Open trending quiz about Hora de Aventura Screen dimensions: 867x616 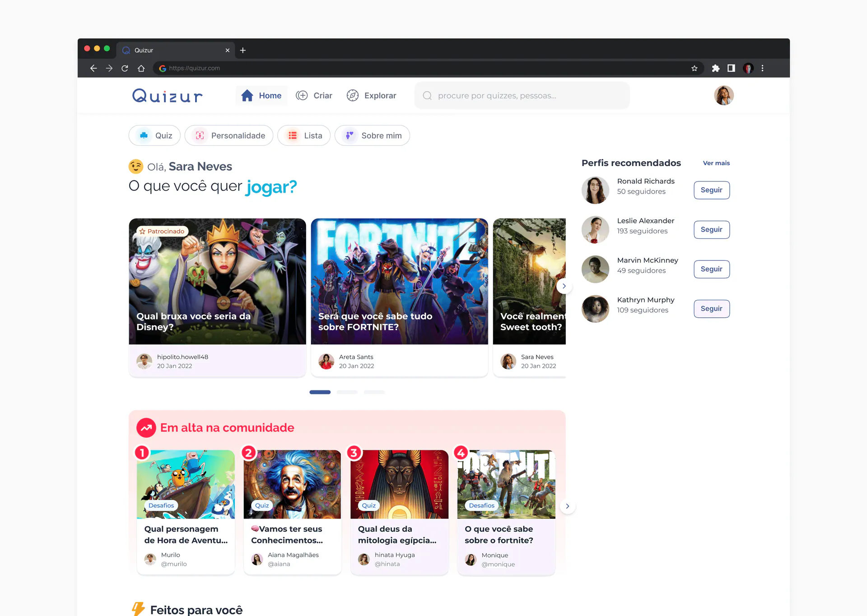[186, 512]
